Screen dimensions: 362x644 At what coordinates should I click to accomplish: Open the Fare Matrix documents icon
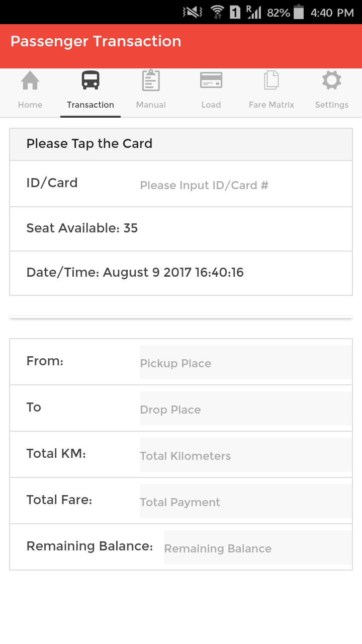271,80
